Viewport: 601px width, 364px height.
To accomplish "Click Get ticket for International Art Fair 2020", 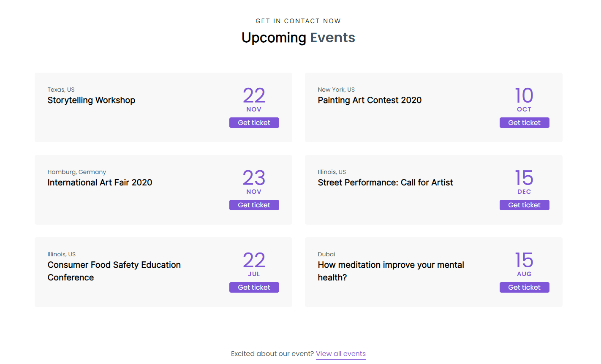I will (254, 205).
